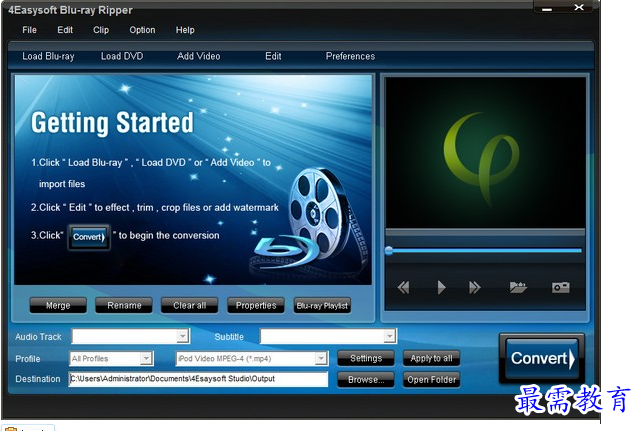Click the Browse... button
Viewport: 639px width, 431px height.
366,380
